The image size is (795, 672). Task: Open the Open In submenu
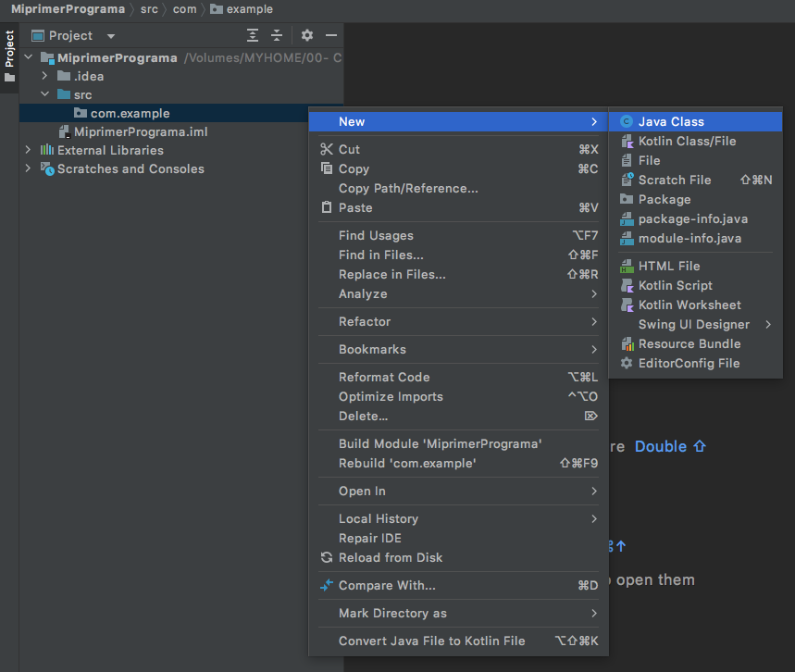click(x=458, y=491)
